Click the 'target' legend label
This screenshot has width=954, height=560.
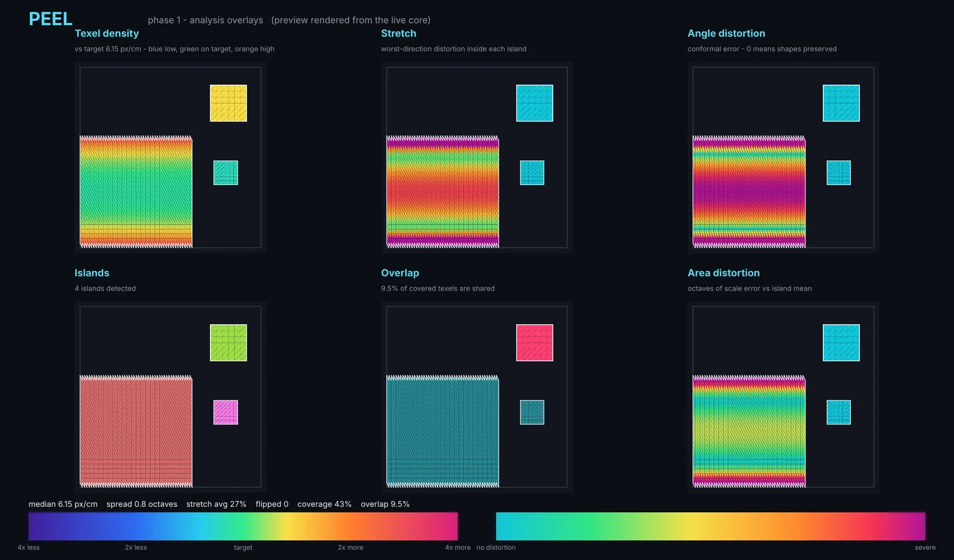click(243, 547)
